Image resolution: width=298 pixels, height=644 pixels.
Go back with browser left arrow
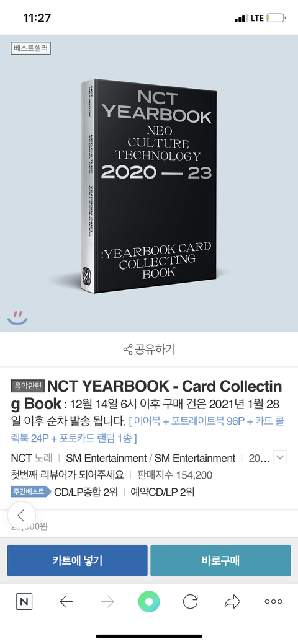(x=66, y=602)
